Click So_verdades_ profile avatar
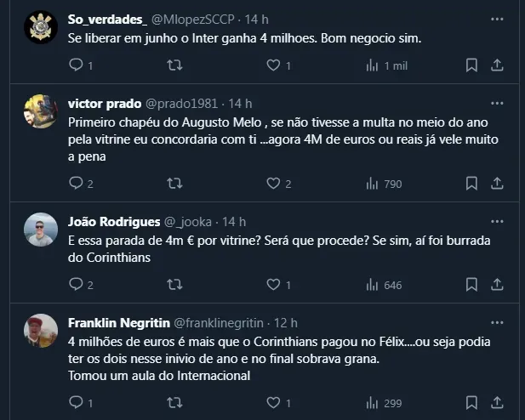The image size is (525, 420). coord(40,27)
